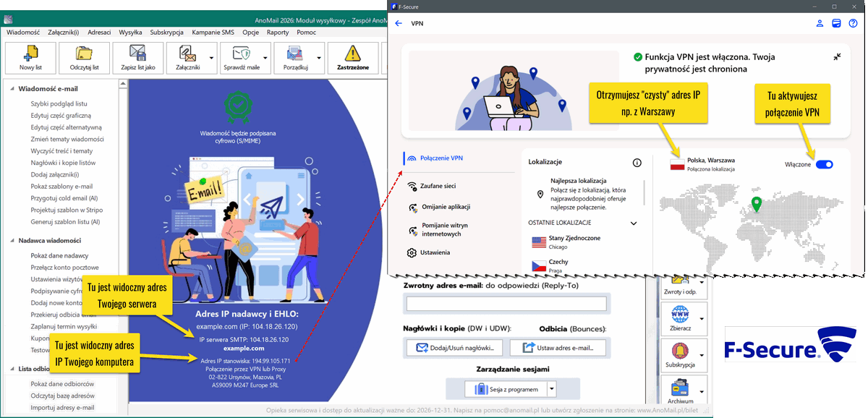The height and width of the screenshot is (418, 868).
Task: Open Pomijanie witryn internetowych in F-Secure
Action: coord(439,230)
